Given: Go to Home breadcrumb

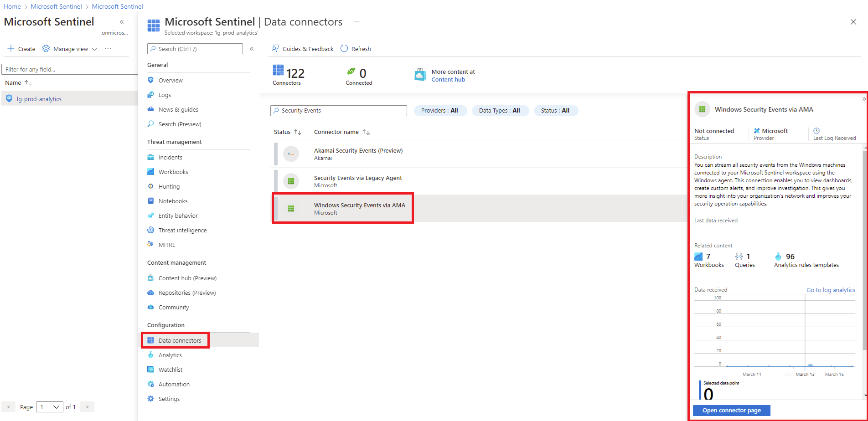Looking at the screenshot, I should tap(12, 6).
